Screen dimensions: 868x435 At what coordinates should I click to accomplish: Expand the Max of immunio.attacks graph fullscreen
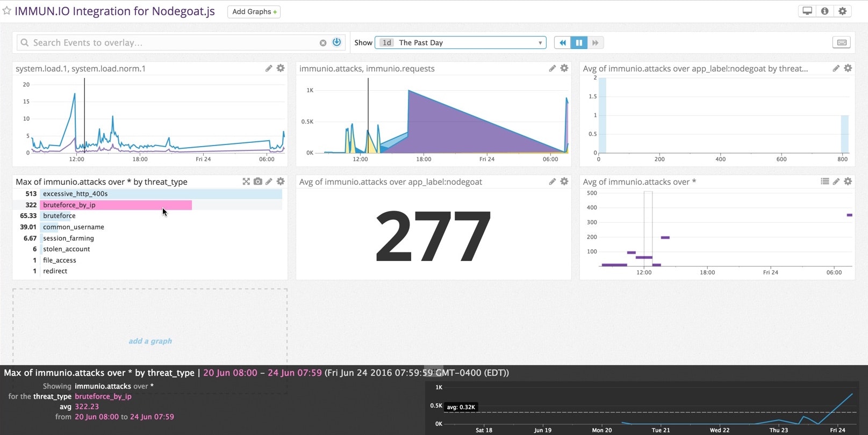tap(246, 182)
